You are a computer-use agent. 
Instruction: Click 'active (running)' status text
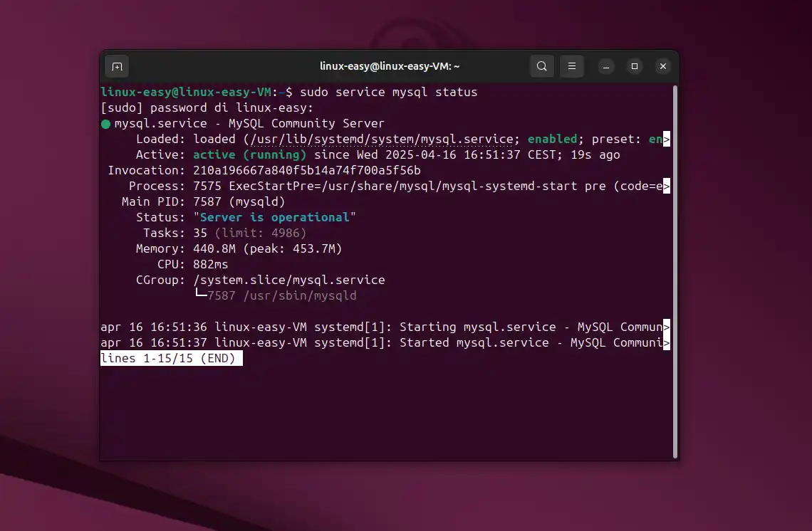coord(249,154)
